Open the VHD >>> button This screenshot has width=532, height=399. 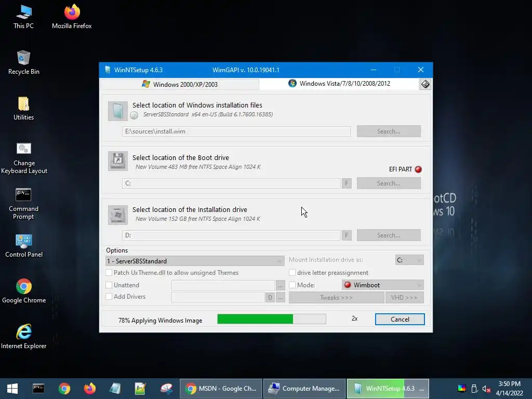point(404,298)
